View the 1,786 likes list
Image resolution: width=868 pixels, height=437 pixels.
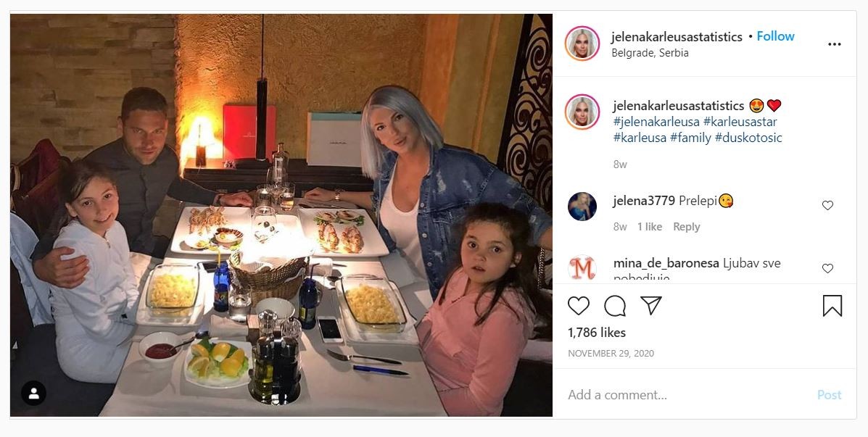pyautogui.click(x=597, y=333)
